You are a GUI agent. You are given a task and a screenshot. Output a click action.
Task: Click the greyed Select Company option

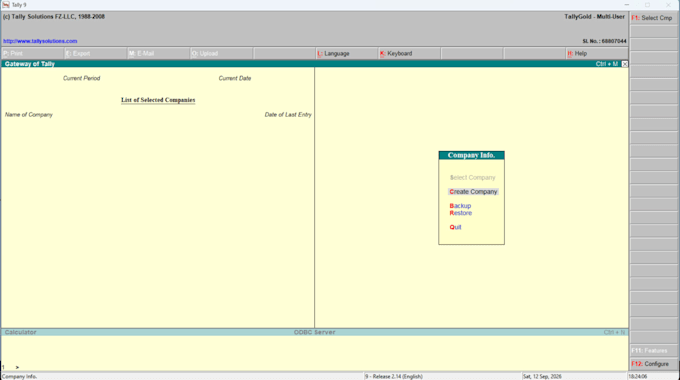472,177
